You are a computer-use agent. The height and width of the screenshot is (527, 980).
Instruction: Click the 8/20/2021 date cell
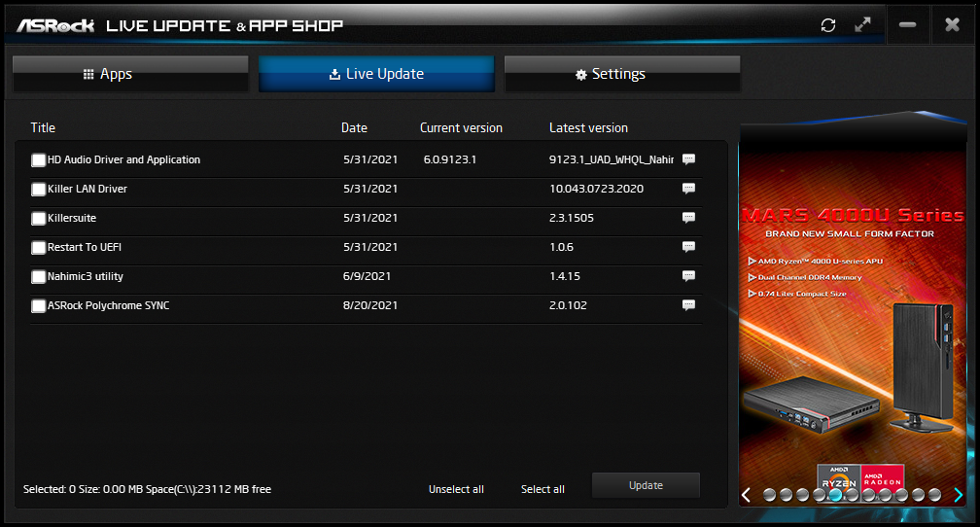click(370, 305)
